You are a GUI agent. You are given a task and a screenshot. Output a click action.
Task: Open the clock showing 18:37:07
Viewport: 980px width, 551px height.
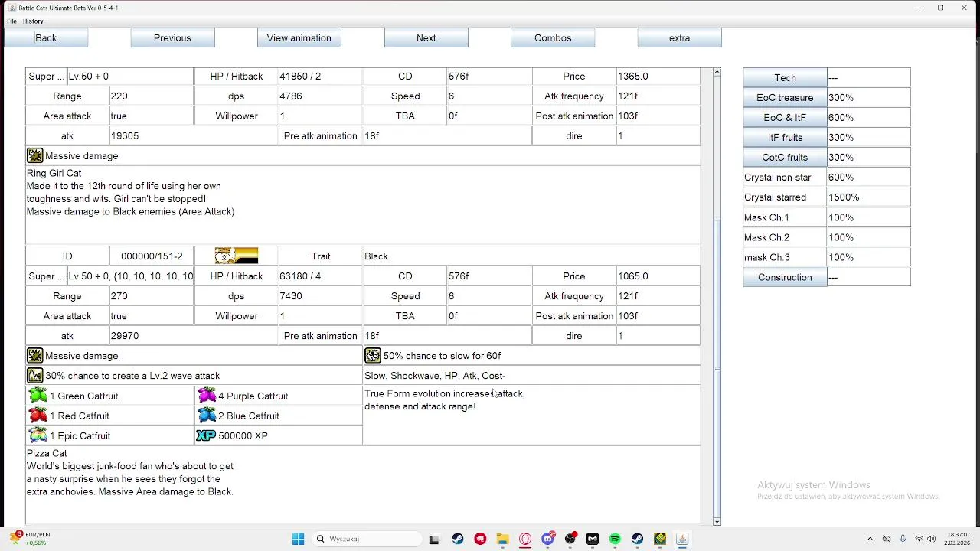pyautogui.click(x=959, y=539)
